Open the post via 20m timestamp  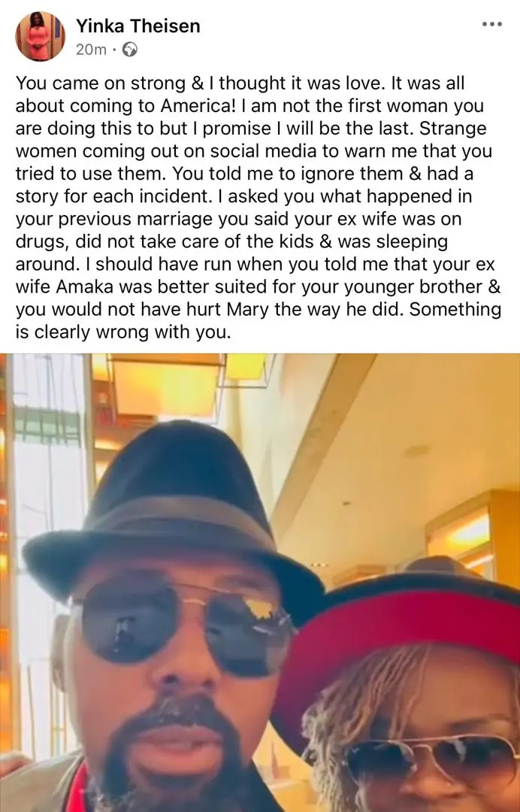coord(90,50)
